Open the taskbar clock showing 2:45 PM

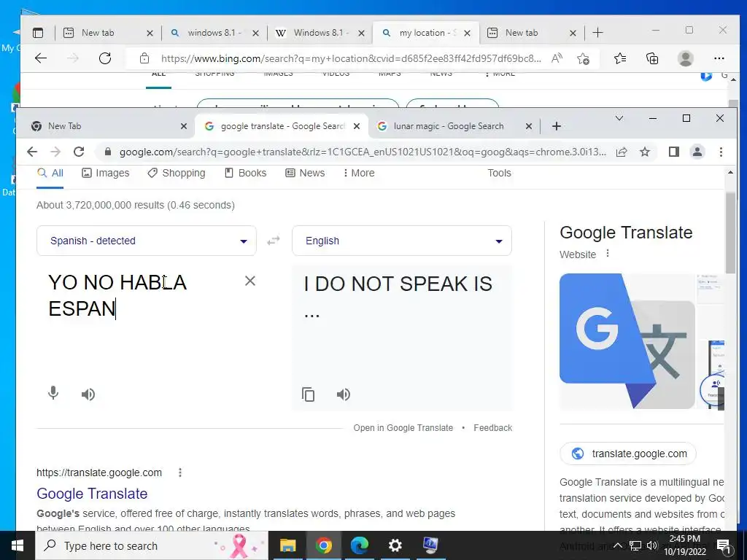point(685,545)
